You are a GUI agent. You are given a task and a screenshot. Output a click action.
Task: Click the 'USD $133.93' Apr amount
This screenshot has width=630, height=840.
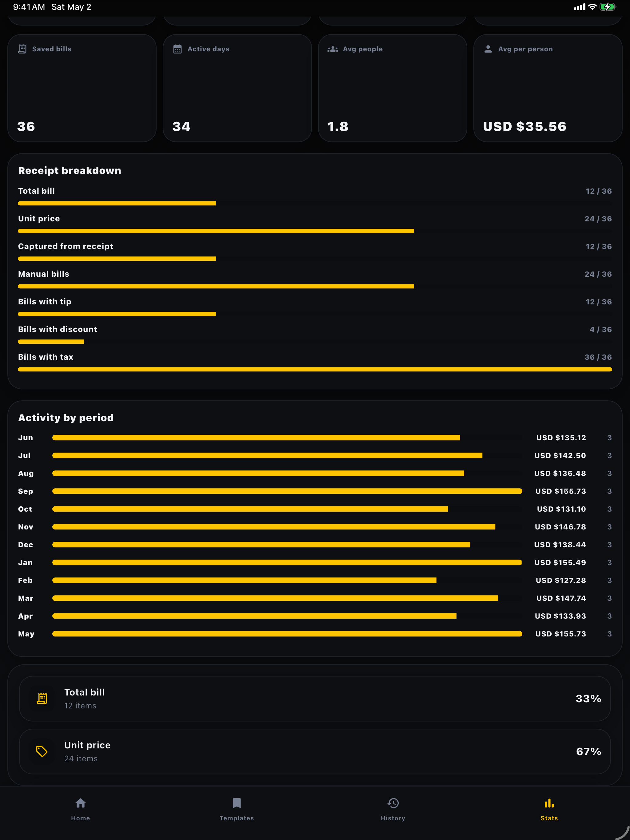[560, 616]
